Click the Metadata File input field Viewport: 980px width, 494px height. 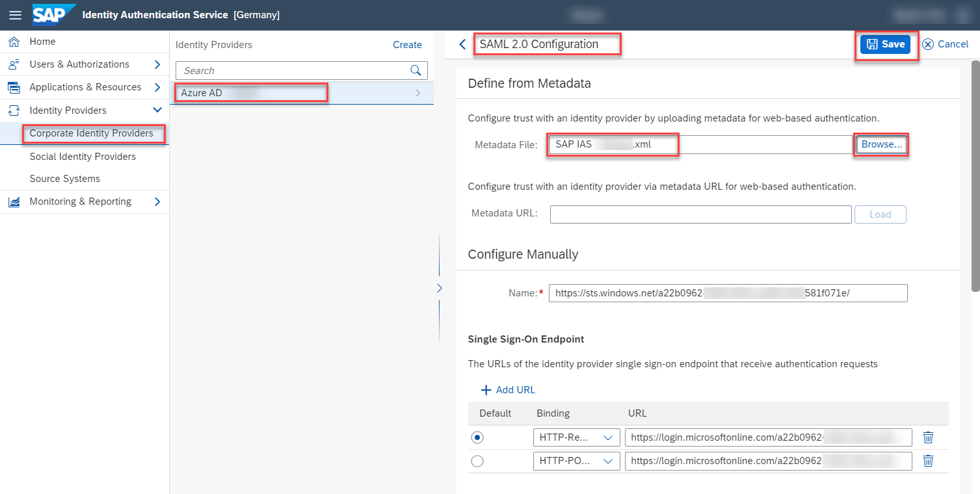[x=701, y=144]
